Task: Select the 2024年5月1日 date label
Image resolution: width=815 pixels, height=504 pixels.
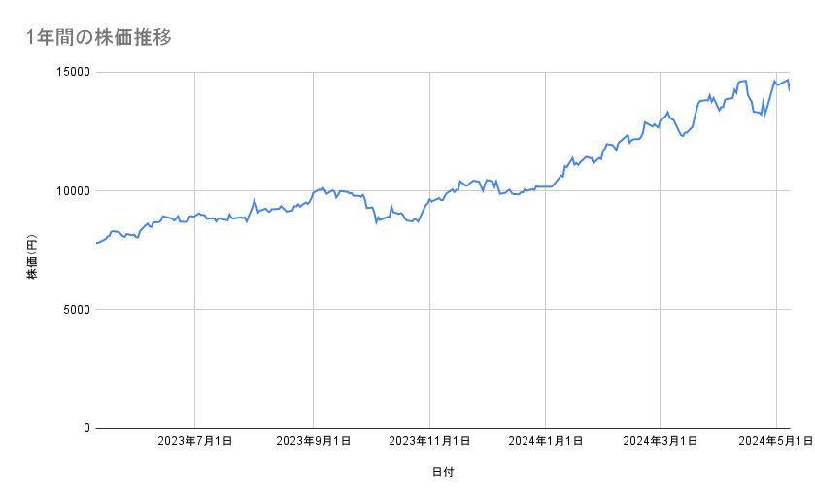Action: 775,442
